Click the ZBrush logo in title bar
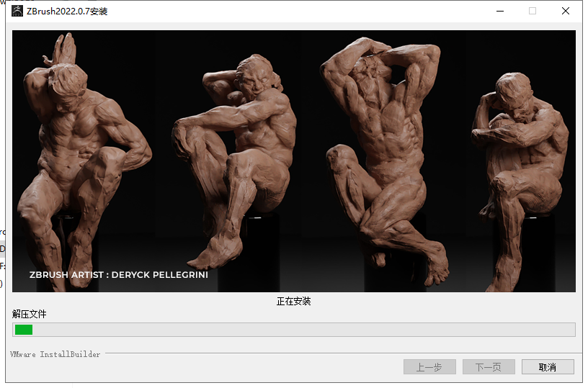This screenshot has width=588, height=388. click(16, 11)
